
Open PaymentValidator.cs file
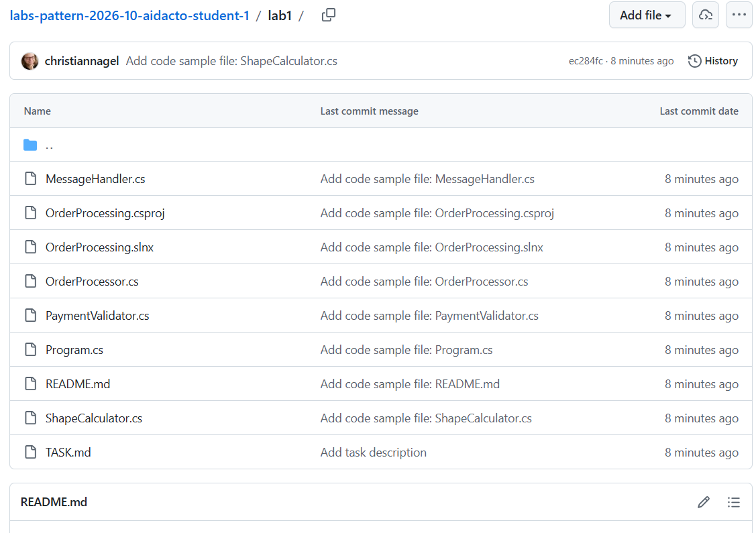97,316
